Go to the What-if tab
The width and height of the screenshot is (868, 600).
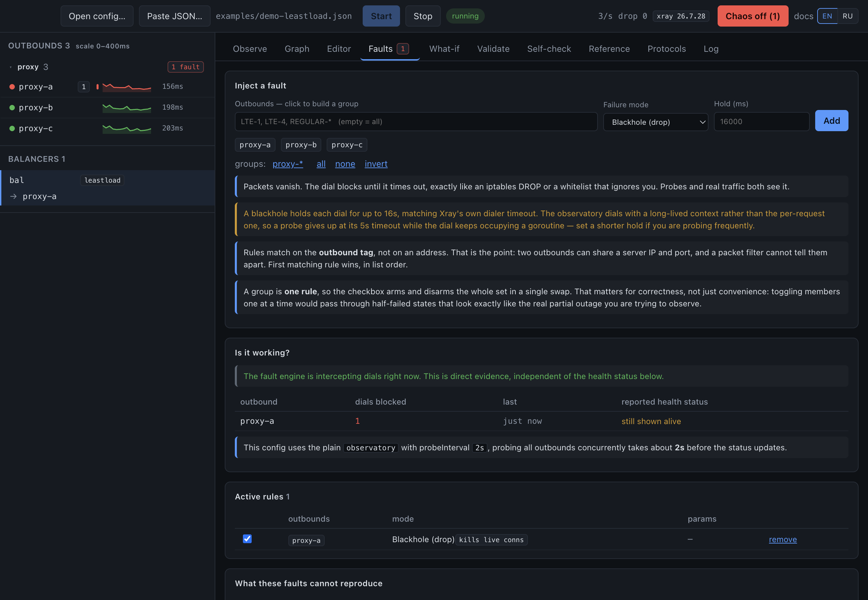click(x=444, y=49)
